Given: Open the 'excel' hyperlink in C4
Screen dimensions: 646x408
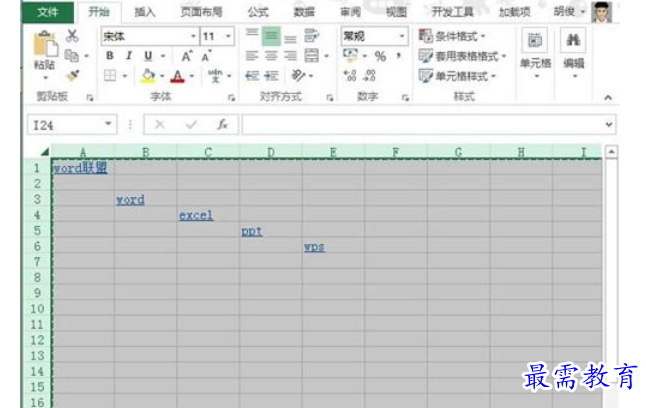Looking at the screenshot, I should coord(196,216).
